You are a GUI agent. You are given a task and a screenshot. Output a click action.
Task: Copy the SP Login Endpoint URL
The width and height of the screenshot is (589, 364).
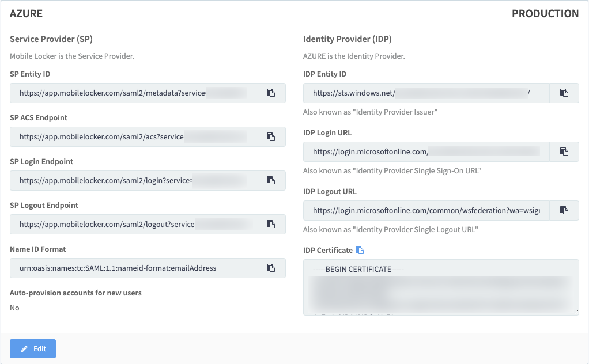[270, 180]
